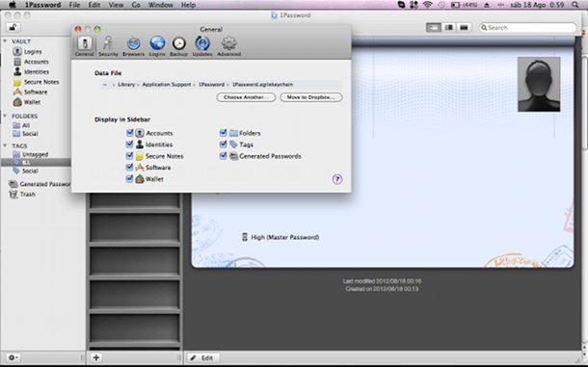This screenshot has width=588, height=367.
Task: Click the identity silhouette photo thumbnail
Action: pos(539,85)
